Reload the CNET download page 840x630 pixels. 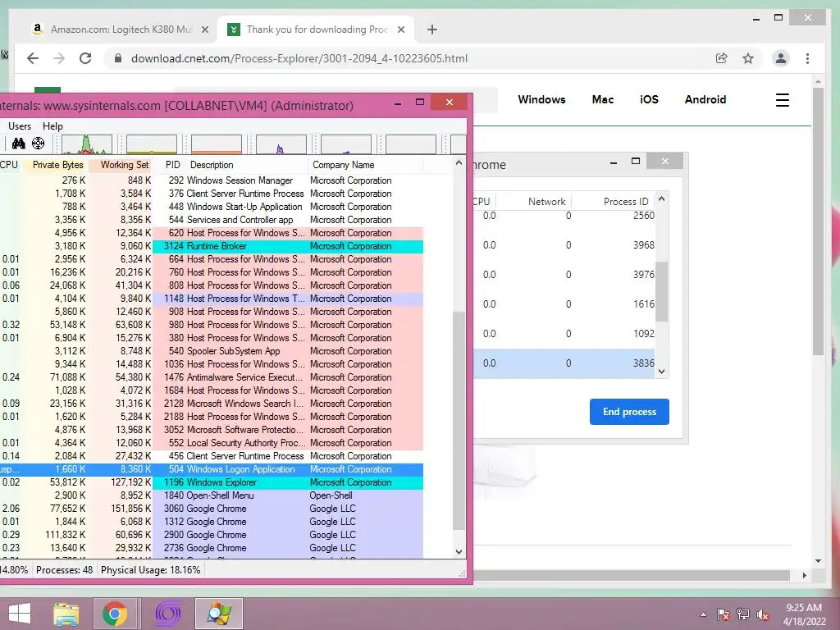coord(85,58)
